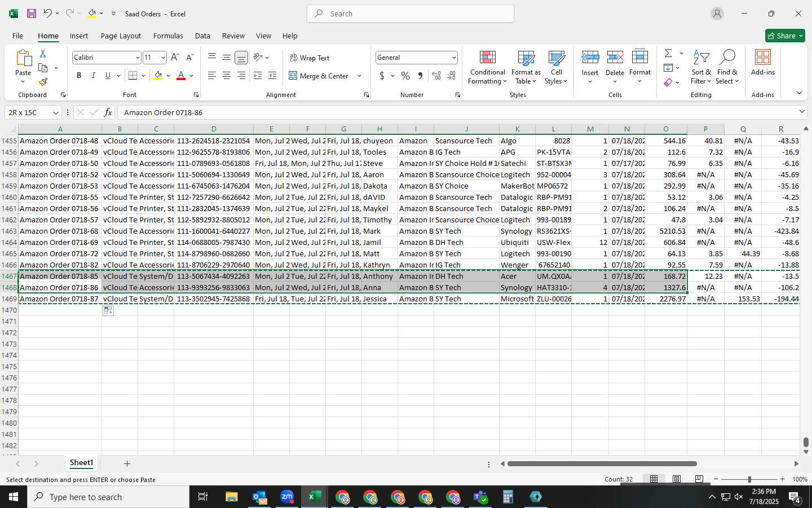
Task: Expand the borders dropdown arrow
Action: [x=143, y=76]
